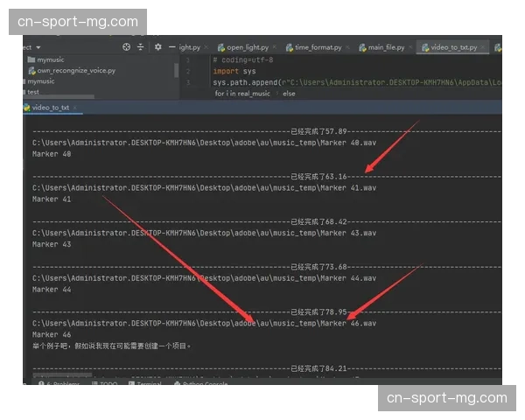
Task: Click the Marker 44.wav path in console
Action: coord(204,278)
